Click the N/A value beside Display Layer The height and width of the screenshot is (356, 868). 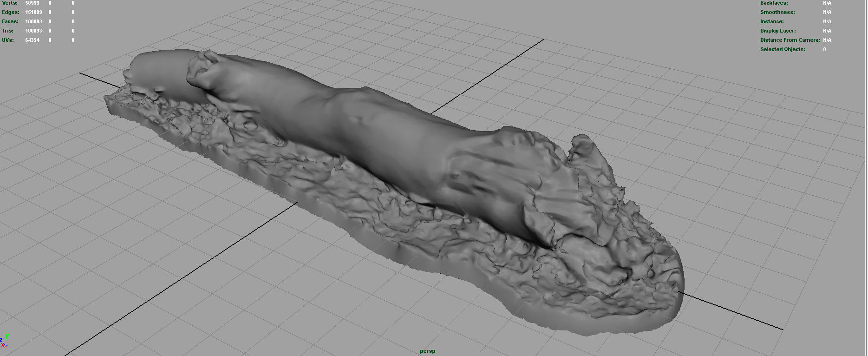point(827,31)
